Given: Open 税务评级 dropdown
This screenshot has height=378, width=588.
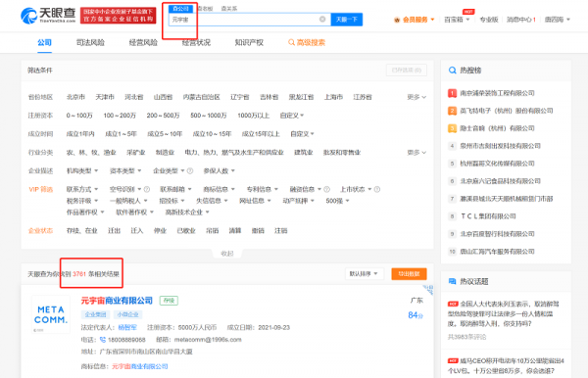Looking at the screenshot, I should pos(82,201).
